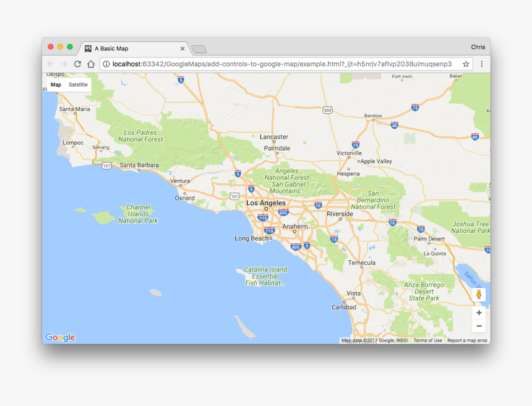
Task: Click the Pegman street view icon
Action: pyautogui.click(x=479, y=295)
